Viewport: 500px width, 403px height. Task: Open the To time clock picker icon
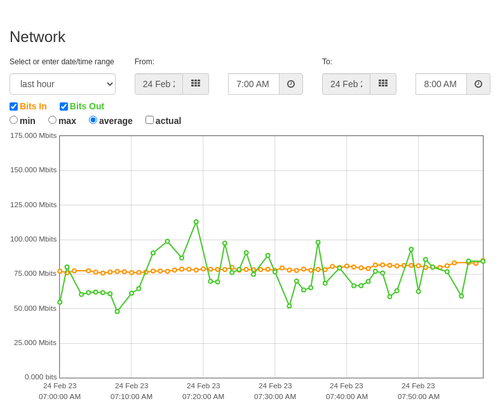[x=478, y=84]
